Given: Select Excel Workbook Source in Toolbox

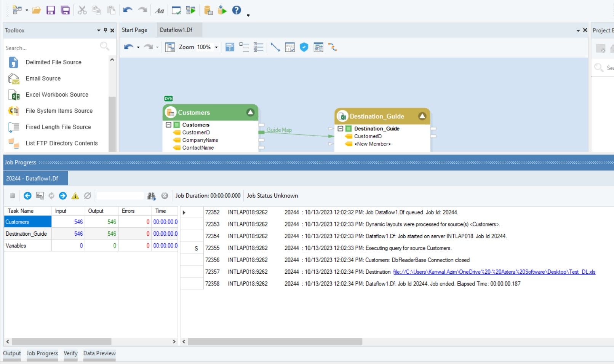Looking at the screenshot, I should [x=57, y=94].
